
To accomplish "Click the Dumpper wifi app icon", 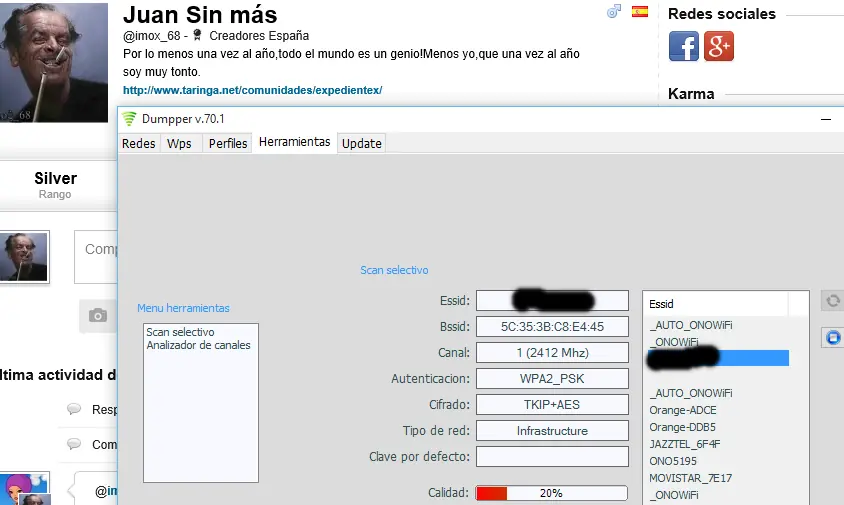I will coord(129,118).
